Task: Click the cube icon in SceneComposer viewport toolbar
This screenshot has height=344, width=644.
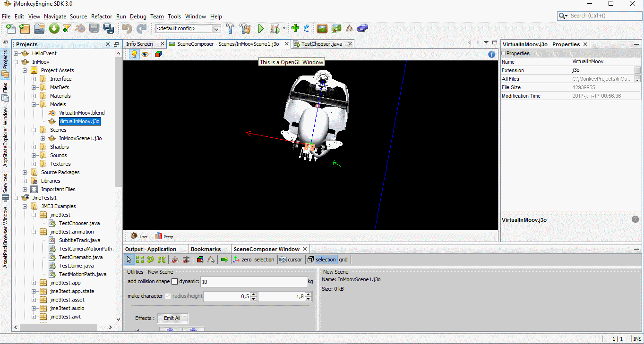Action: click(x=158, y=54)
